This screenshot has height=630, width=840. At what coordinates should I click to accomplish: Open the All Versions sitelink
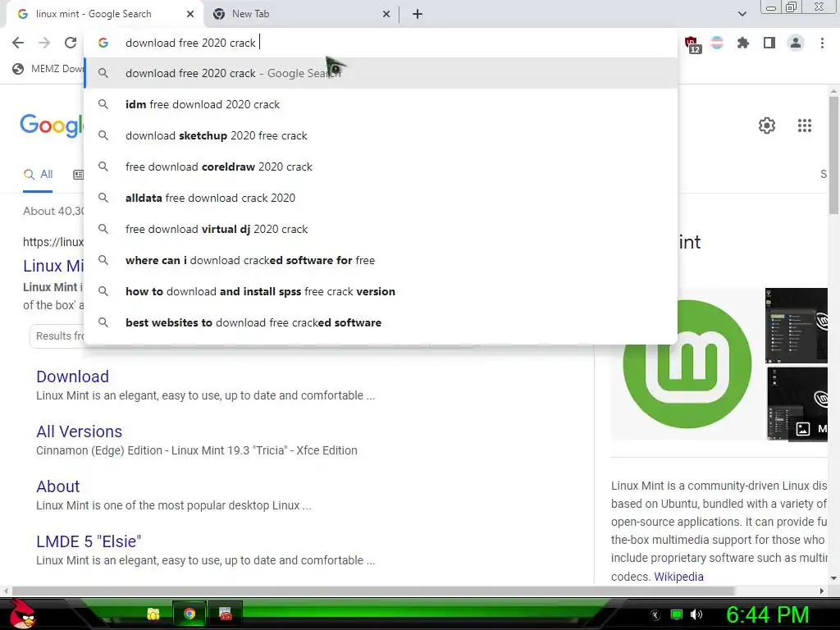(x=80, y=431)
